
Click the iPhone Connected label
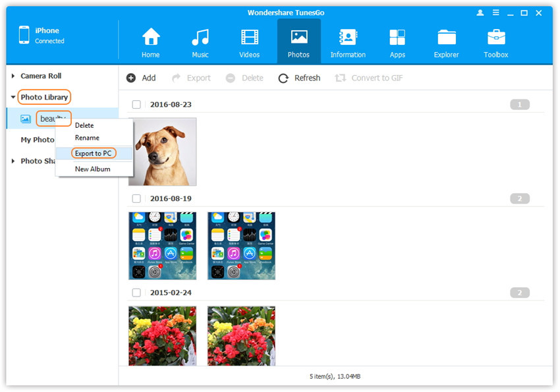tap(49, 36)
